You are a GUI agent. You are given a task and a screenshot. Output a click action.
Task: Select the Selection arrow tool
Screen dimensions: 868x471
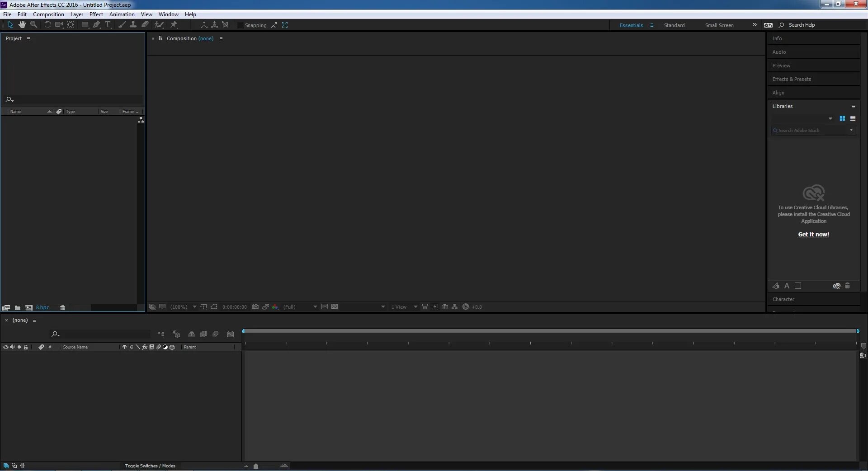(10, 25)
